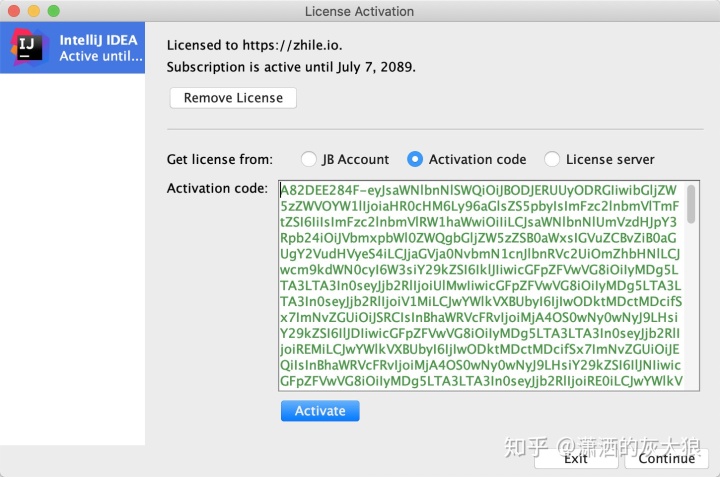Click the Continue button

(666, 459)
